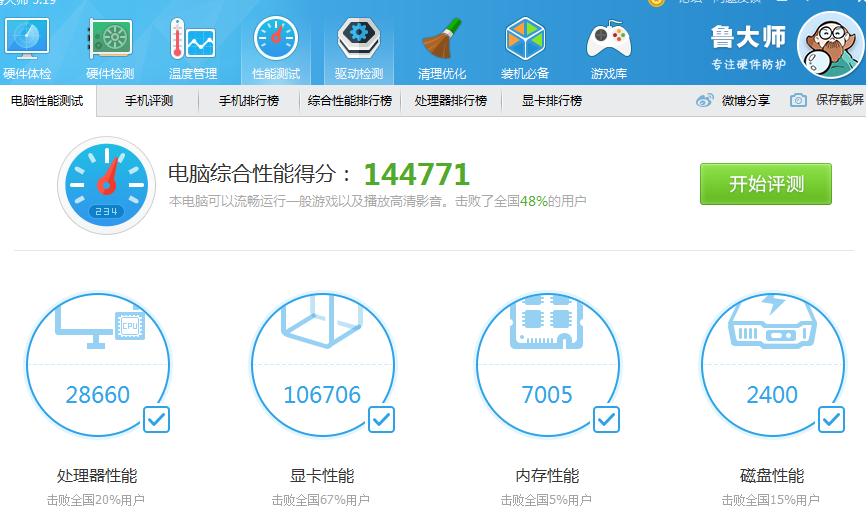The width and height of the screenshot is (866, 531).
Task: Open the 清理优化 cleanup broom icon
Action: click(442, 39)
